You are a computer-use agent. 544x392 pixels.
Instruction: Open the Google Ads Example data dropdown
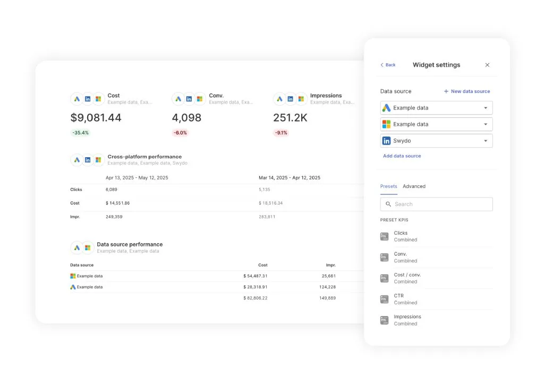coord(437,108)
